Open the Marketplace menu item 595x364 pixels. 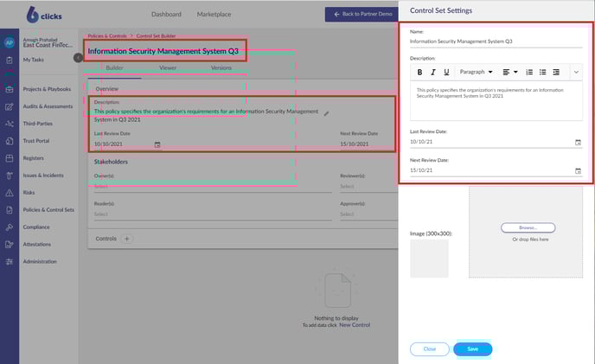[x=214, y=15]
